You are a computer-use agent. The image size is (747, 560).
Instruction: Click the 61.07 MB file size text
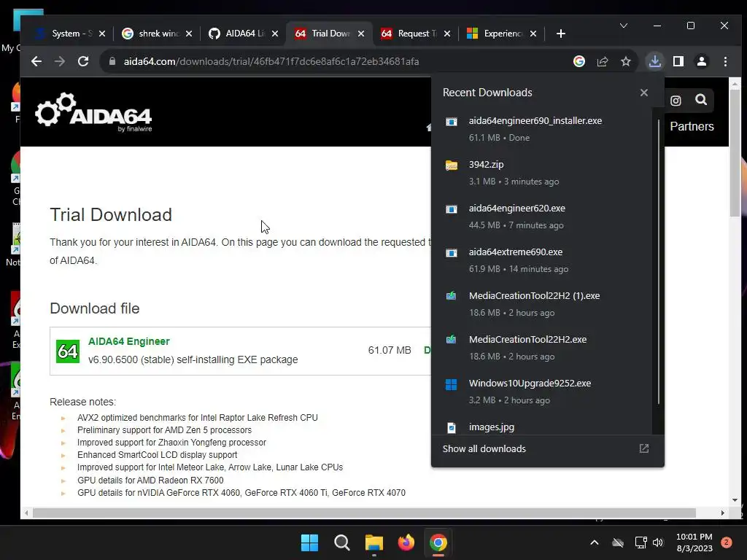click(390, 351)
